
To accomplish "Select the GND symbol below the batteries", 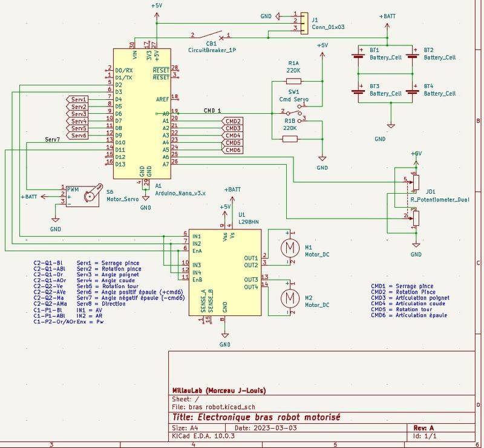I will pyautogui.click(x=391, y=126).
